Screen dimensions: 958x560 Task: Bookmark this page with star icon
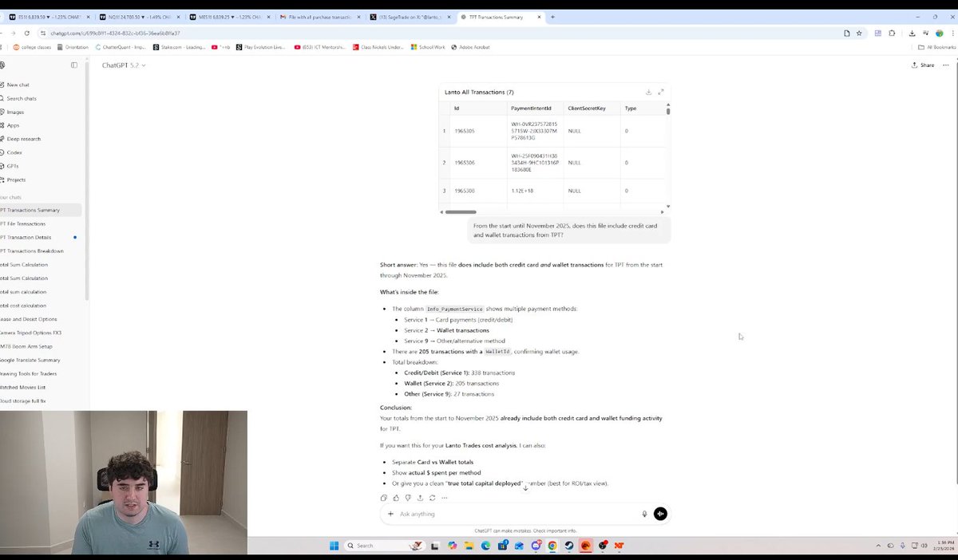(859, 33)
